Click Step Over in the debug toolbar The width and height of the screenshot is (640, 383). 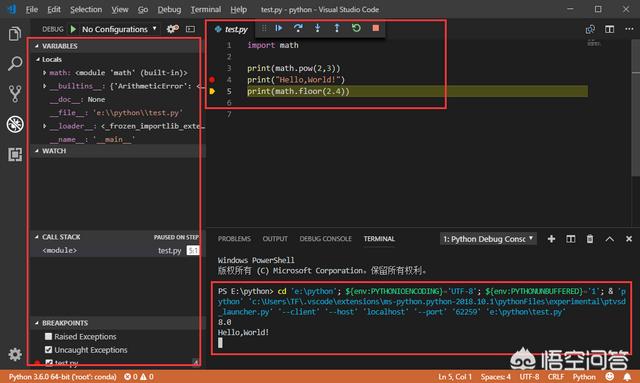[x=298, y=28]
